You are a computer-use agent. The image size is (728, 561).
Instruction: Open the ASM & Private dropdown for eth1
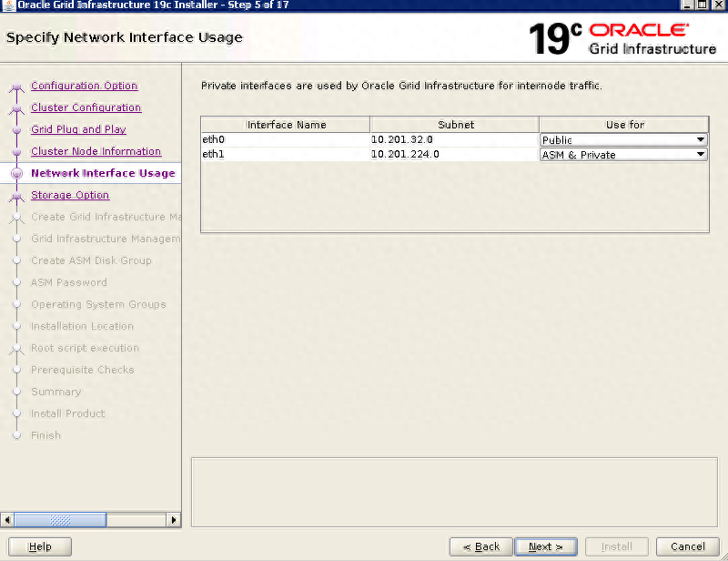[623, 154]
